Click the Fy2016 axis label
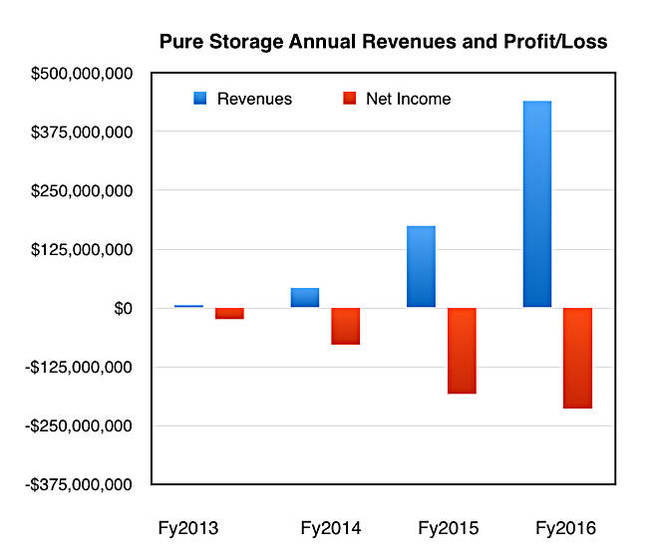This screenshot has width=648, height=549. [566, 528]
